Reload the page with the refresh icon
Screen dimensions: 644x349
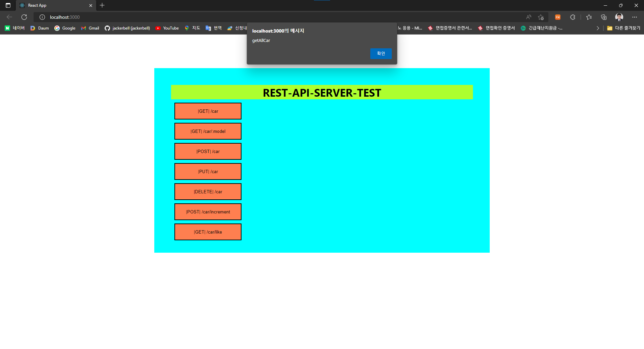24,17
